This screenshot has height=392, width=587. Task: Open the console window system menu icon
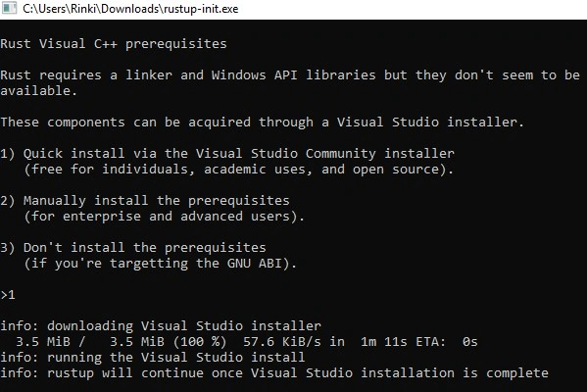pos(9,8)
